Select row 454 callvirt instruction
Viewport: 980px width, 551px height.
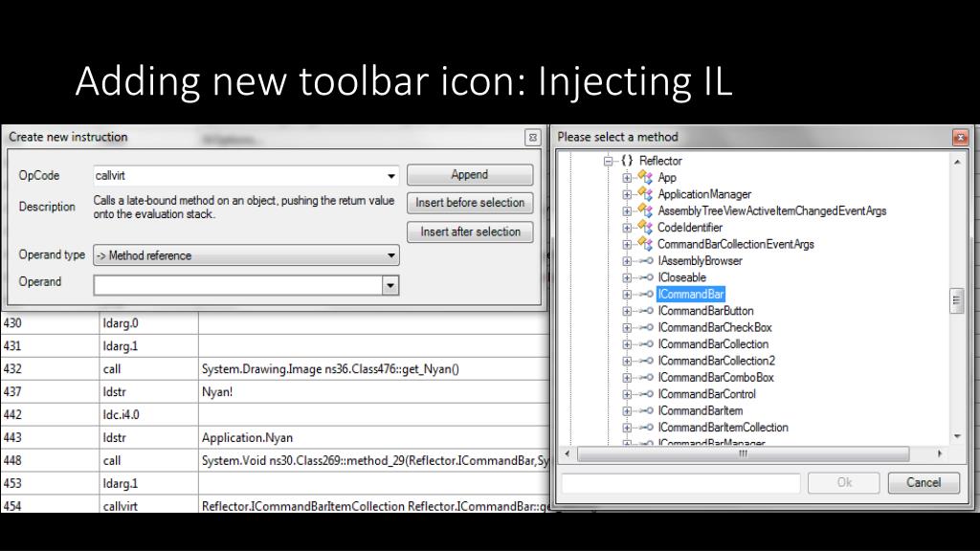pyautogui.click(x=275, y=505)
